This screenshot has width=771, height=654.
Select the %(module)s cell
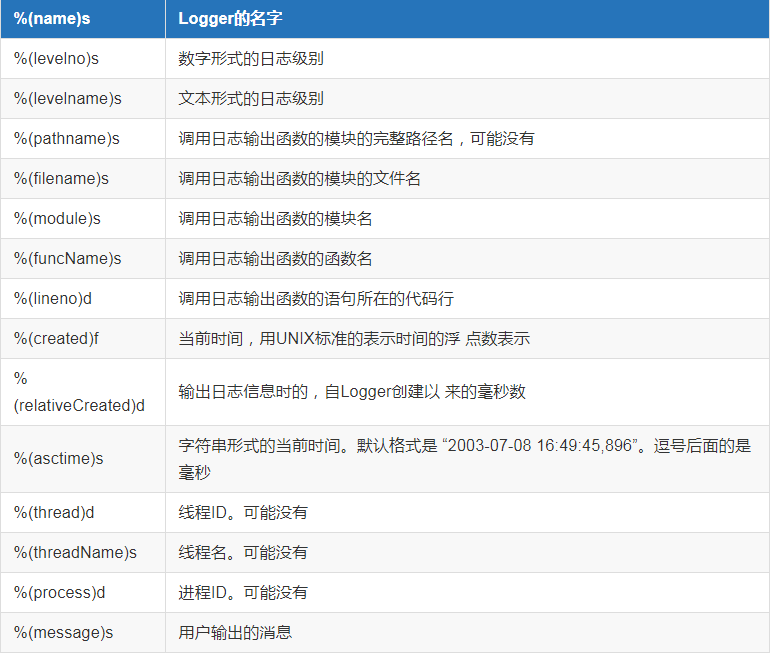coord(83,218)
